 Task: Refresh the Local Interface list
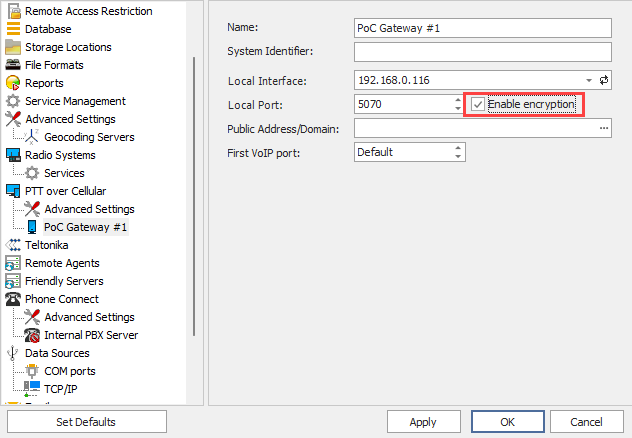click(x=603, y=80)
